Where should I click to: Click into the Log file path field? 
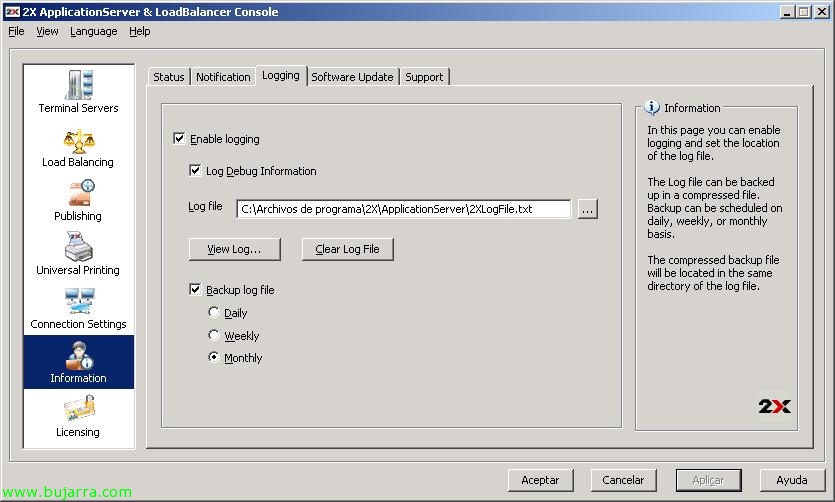pyautogui.click(x=404, y=209)
